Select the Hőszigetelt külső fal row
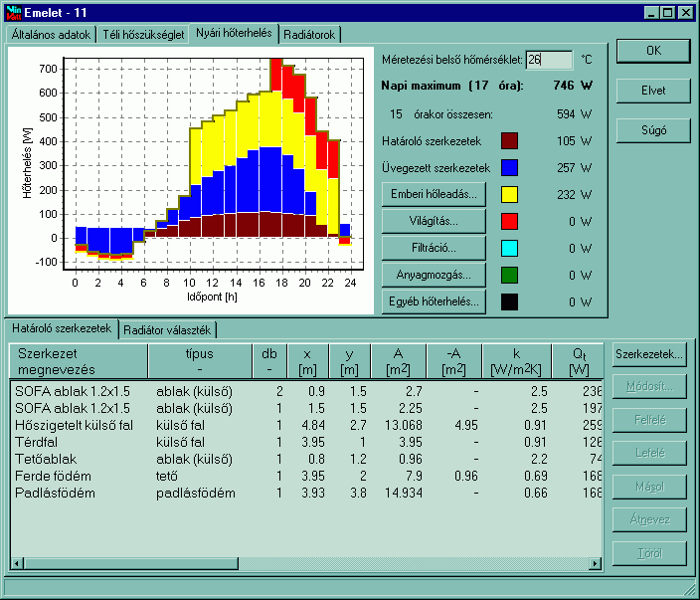The width and height of the screenshot is (700, 600). (306, 425)
